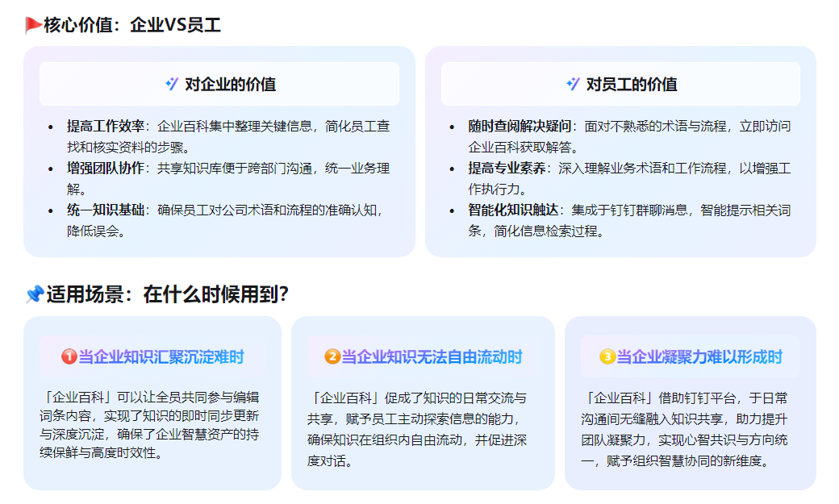839x504 pixels.
Task: Click the 提高工作效率 bullet item
Action: click(x=106, y=127)
